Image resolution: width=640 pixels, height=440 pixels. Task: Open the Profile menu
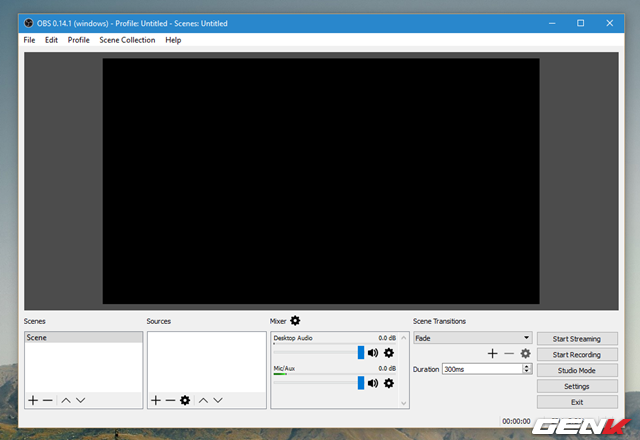[78, 40]
